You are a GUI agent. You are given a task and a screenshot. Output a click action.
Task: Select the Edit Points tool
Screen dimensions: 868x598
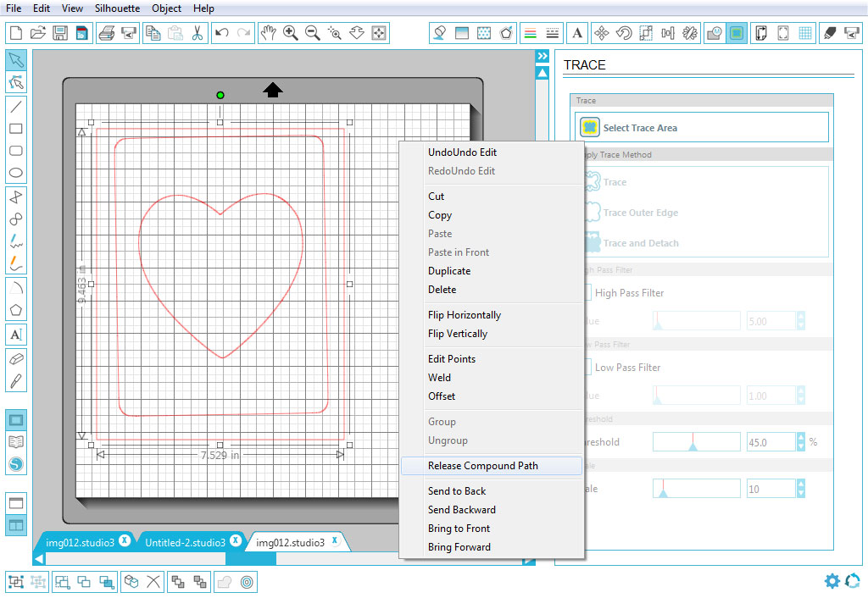[x=16, y=82]
